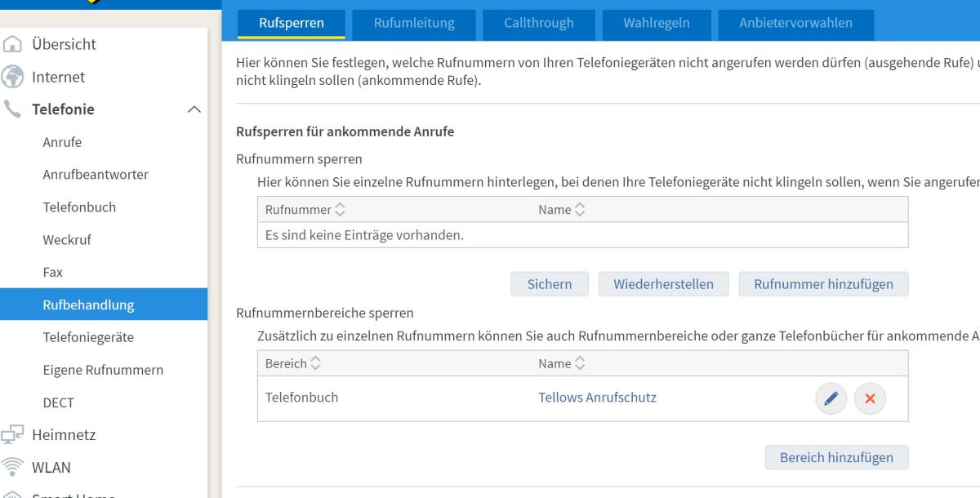Click the Übersicht home icon in sidebar
Viewport: 980px width, 498px height.
point(13,45)
